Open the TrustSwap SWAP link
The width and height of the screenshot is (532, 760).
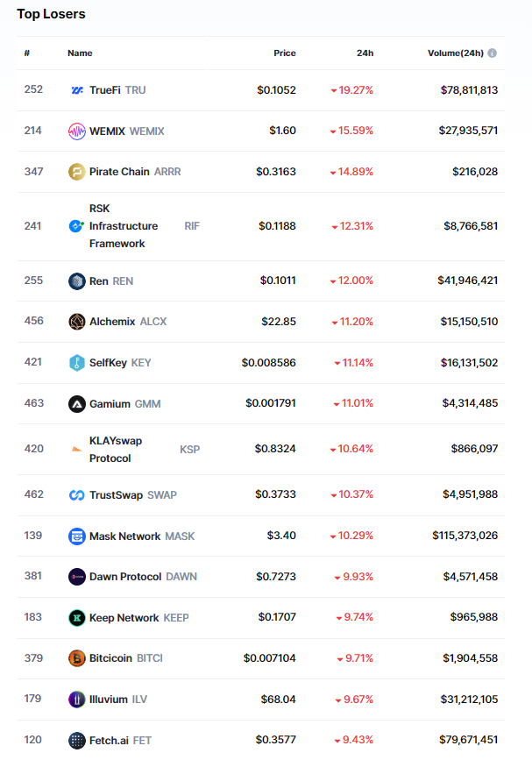(132, 495)
